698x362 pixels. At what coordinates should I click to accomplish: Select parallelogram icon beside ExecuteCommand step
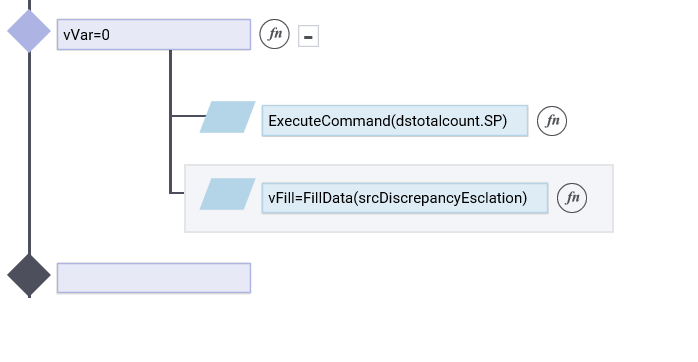(x=227, y=117)
